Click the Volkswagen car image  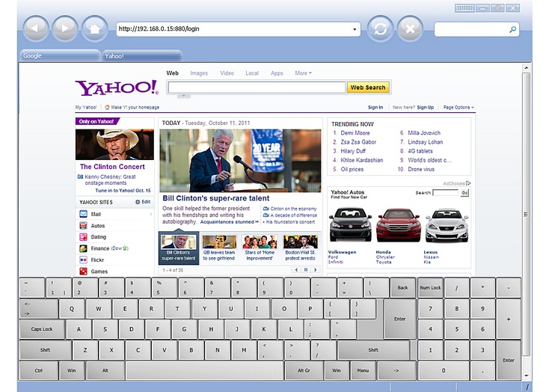351,224
